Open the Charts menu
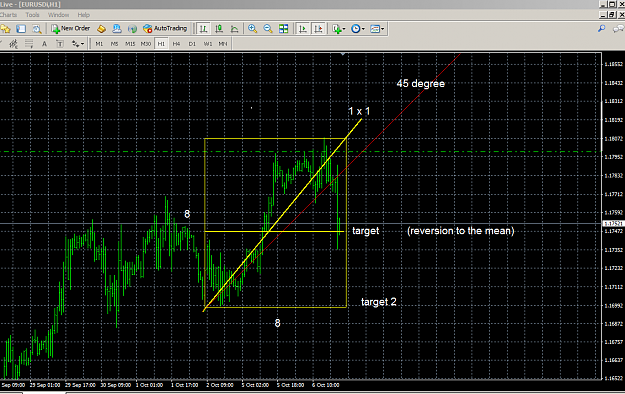The height and width of the screenshot is (394, 625). point(8,15)
